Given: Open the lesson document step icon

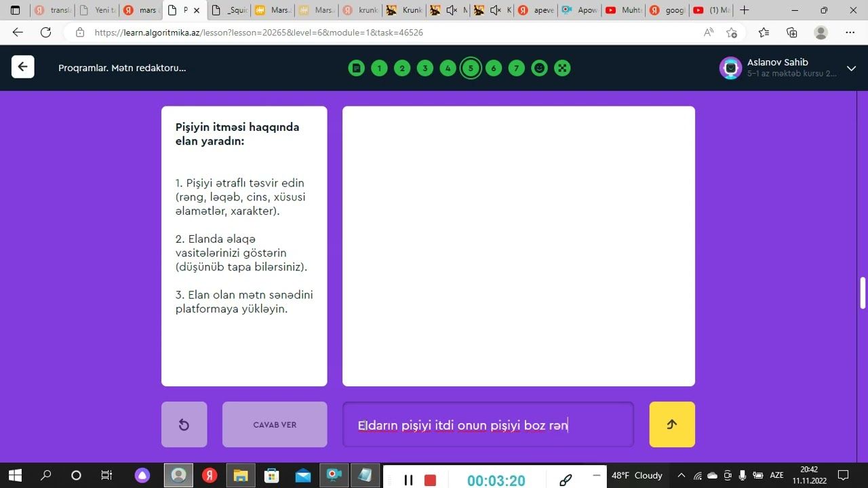Looking at the screenshot, I should (356, 68).
